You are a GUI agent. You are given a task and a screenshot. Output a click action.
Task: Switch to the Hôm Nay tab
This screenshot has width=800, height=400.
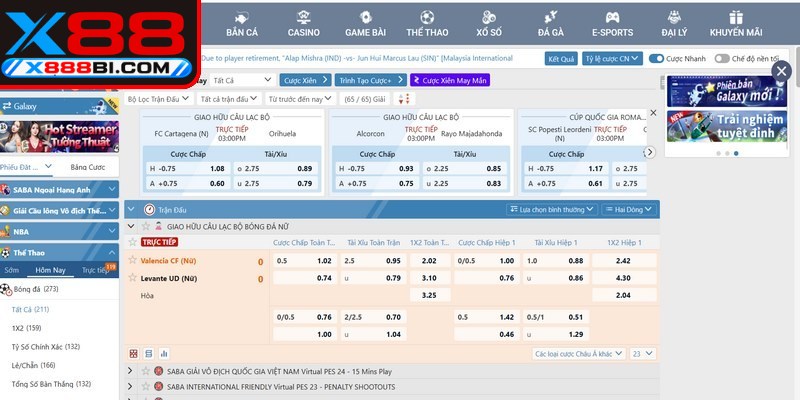(51, 270)
